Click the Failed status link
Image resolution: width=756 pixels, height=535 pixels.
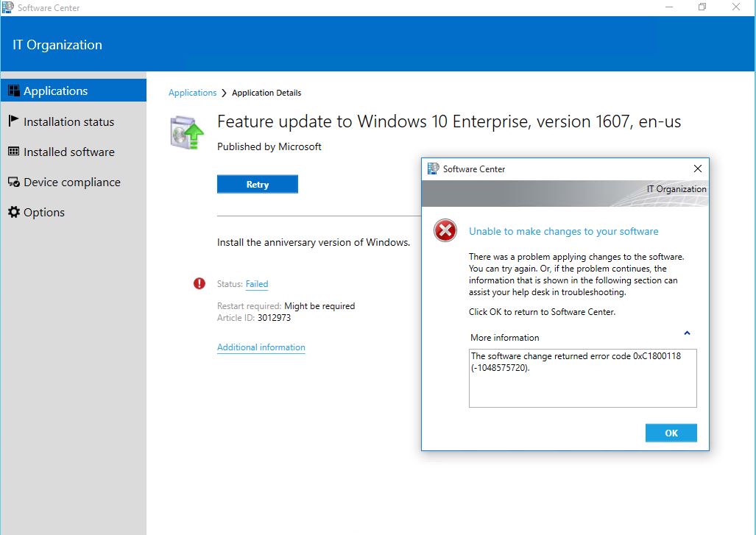[x=257, y=284]
